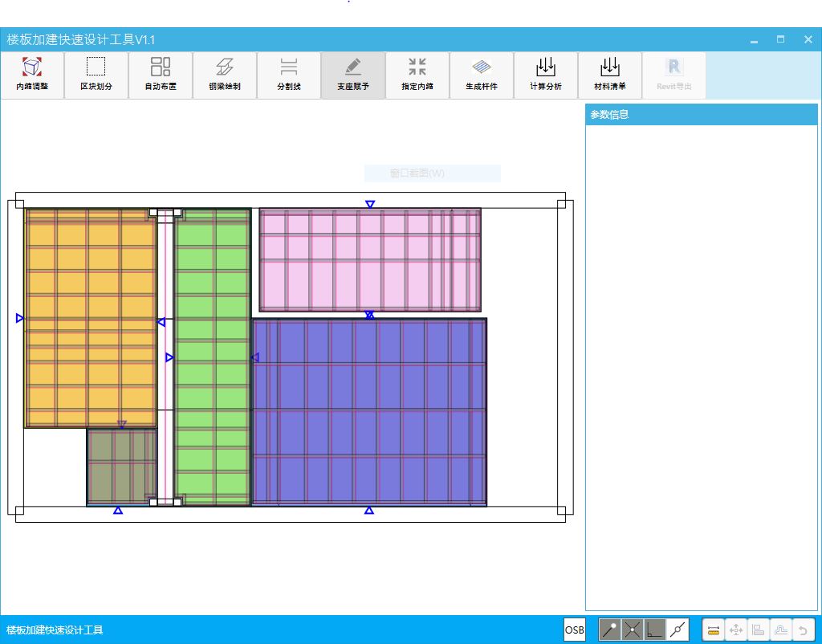Click 生成杆件 to generate members

point(482,75)
